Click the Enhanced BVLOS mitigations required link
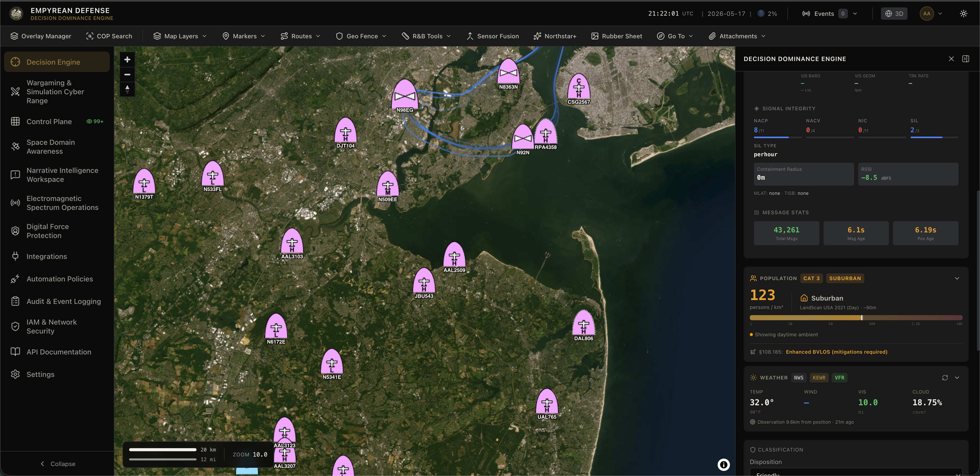 pyautogui.click(x=836, y=352)
